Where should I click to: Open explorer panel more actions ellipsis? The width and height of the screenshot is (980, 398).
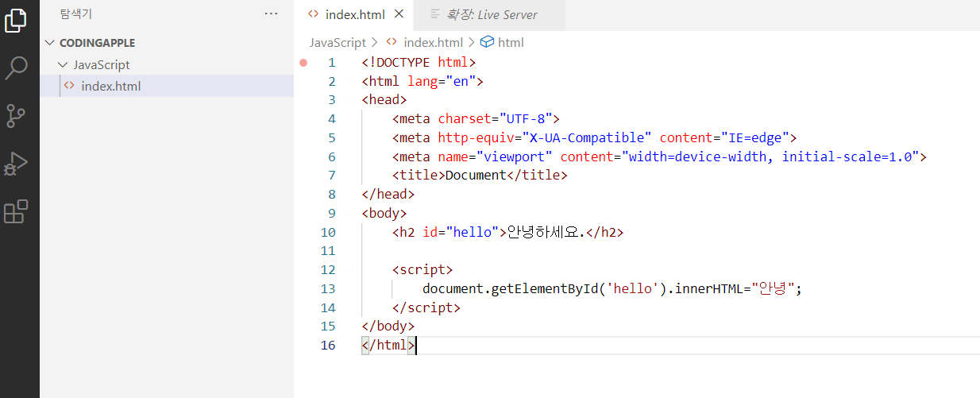coord(271,14)
